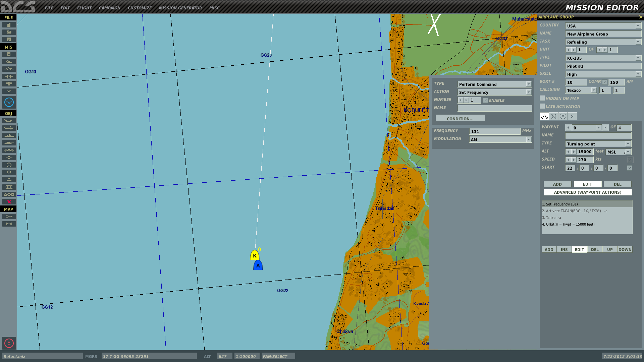Screen dimensions: 644x362
Task: Open the FILE menu in top bar
Action: [x=49, y=8]
